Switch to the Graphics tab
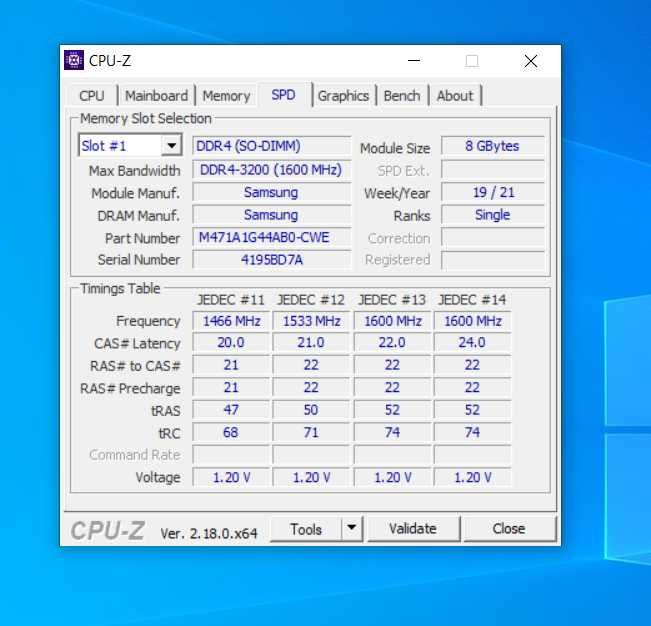 343,96
